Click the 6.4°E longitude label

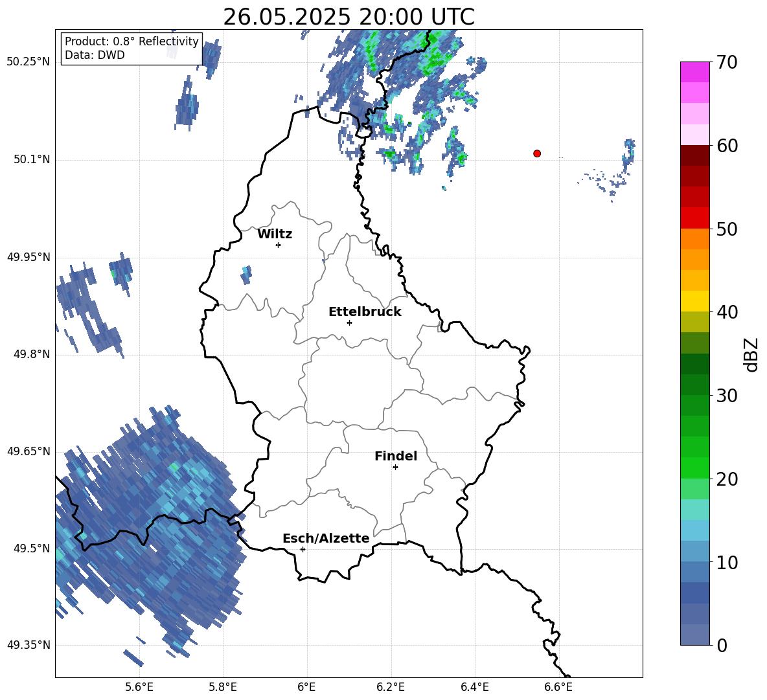click(x=474, y=687)
